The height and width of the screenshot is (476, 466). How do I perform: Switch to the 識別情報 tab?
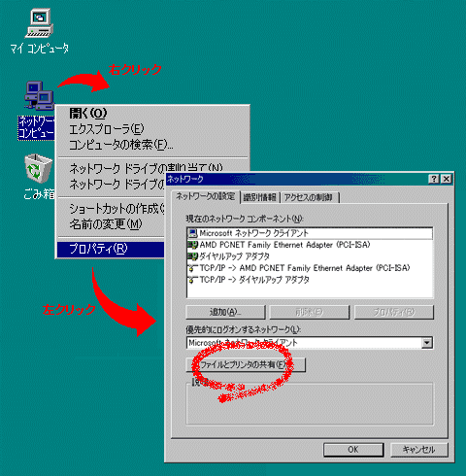tap(260, 197)
